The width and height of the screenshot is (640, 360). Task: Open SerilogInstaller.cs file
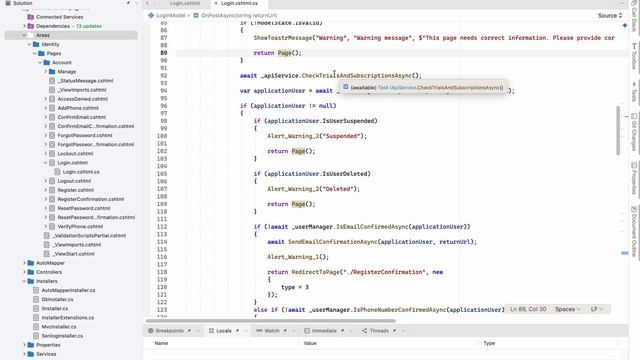pos(62,336)
